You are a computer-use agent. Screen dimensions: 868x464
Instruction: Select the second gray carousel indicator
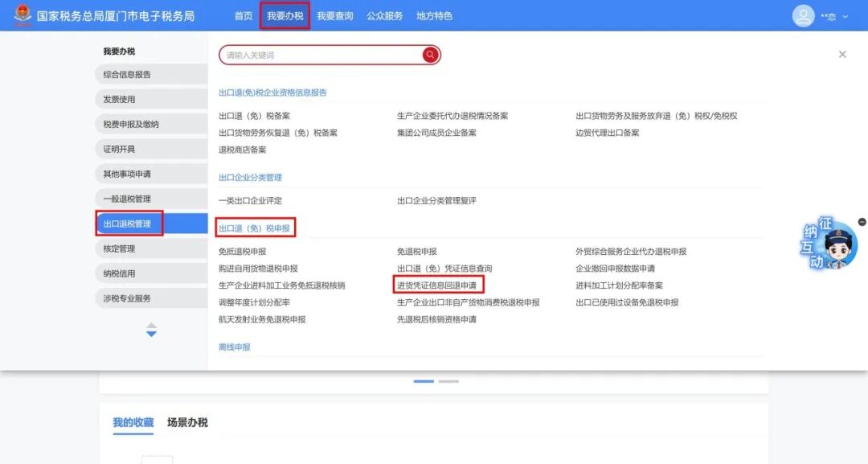pos(448,381)
